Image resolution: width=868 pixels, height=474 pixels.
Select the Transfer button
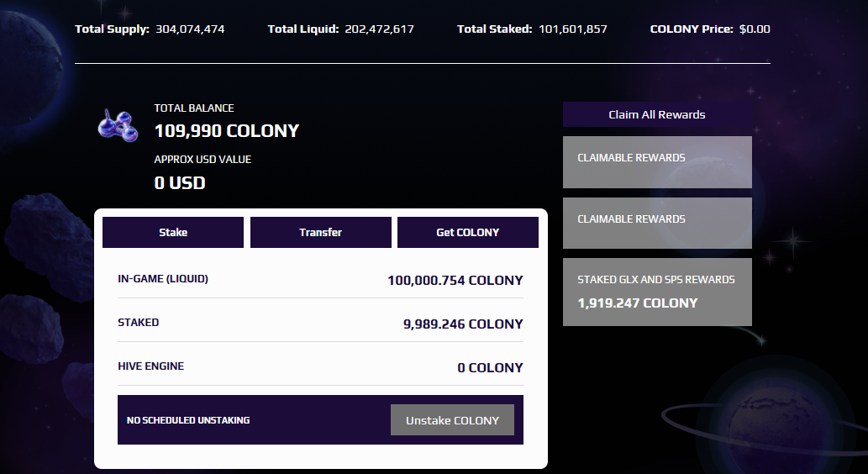(320, 232)
